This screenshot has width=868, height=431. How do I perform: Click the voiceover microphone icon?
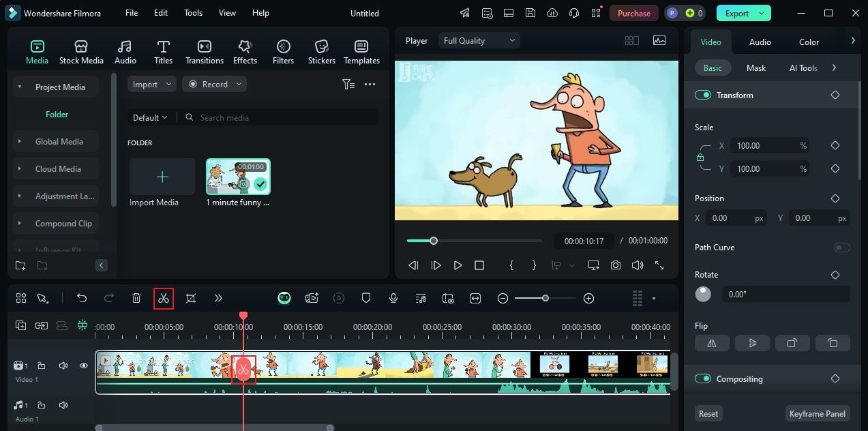pos(393,298)
